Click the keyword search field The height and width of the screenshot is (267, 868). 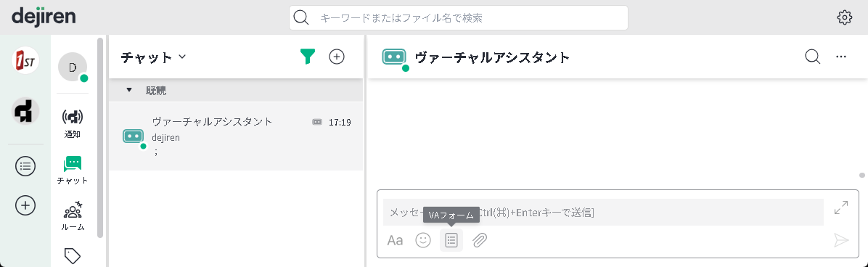pos(459,17)
